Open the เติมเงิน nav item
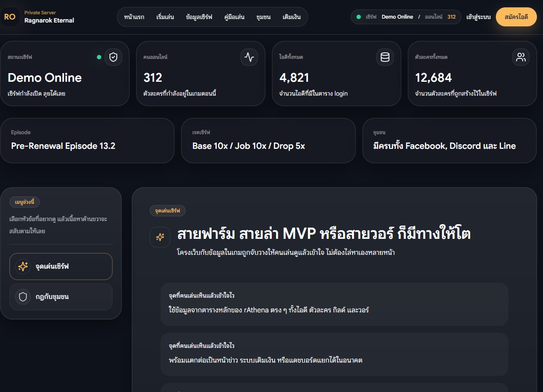 point(292,17)
